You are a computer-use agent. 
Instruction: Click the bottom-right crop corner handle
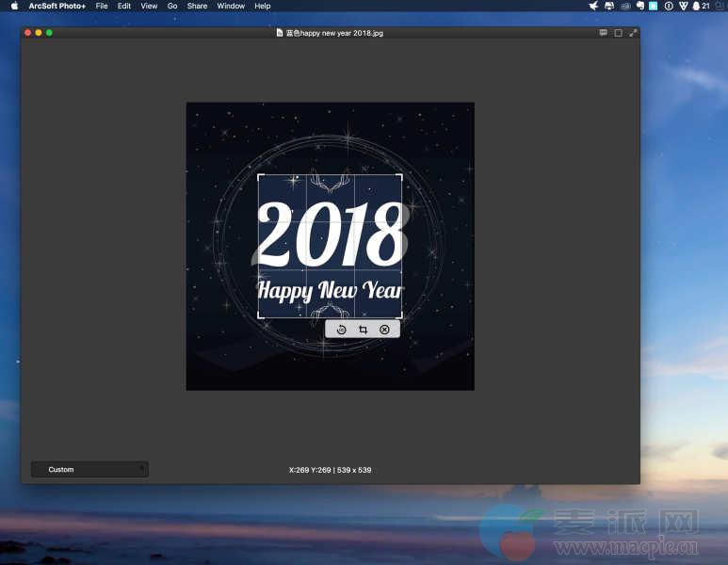click(x=401, y=316)
